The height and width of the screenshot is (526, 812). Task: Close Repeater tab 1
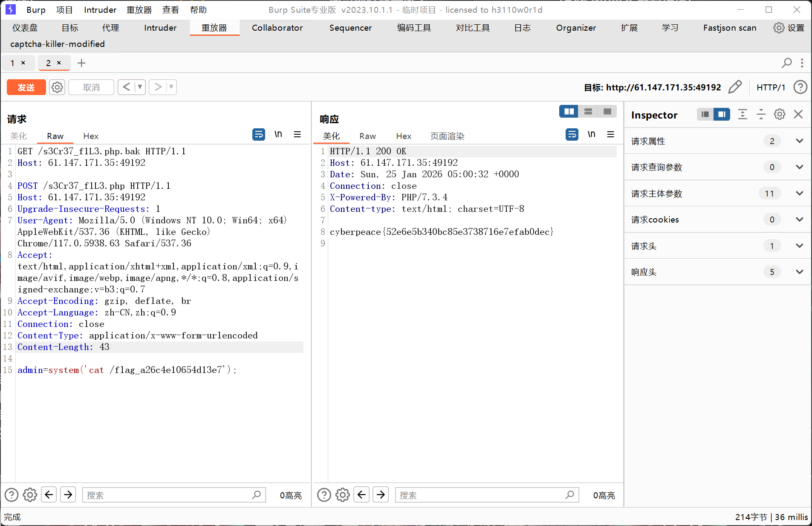[23, 63]
